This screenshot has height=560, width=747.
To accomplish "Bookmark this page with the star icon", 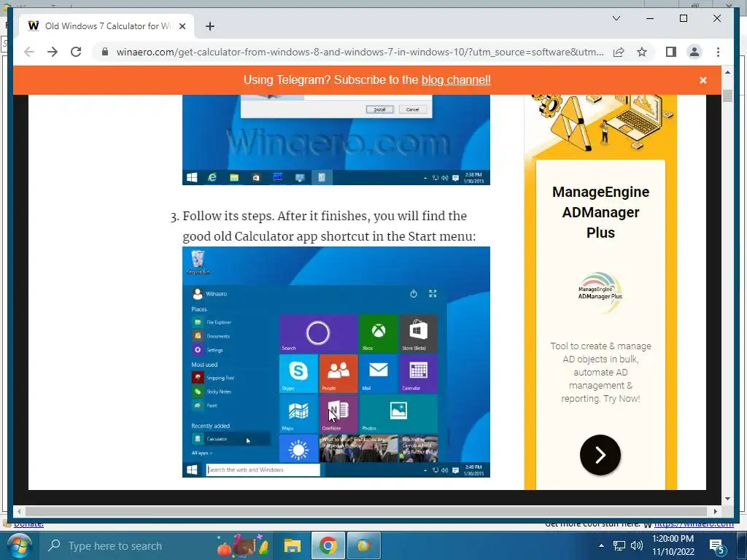I will [x=642, y=52].
